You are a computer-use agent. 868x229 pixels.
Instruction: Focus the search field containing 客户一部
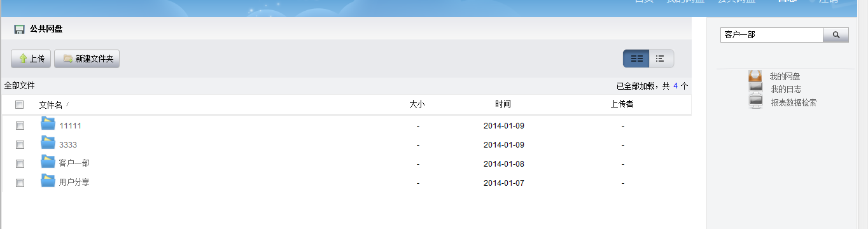(x=772, y=35)
